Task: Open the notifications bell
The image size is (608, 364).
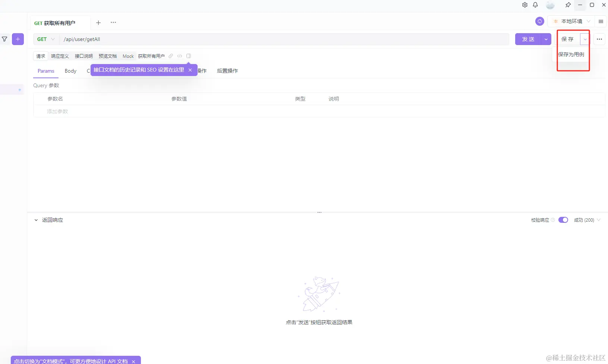Action: click(535, 5)
